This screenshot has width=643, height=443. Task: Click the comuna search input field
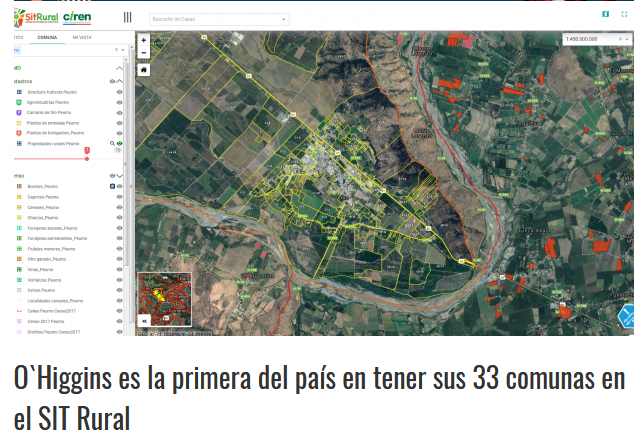point(64,50)
